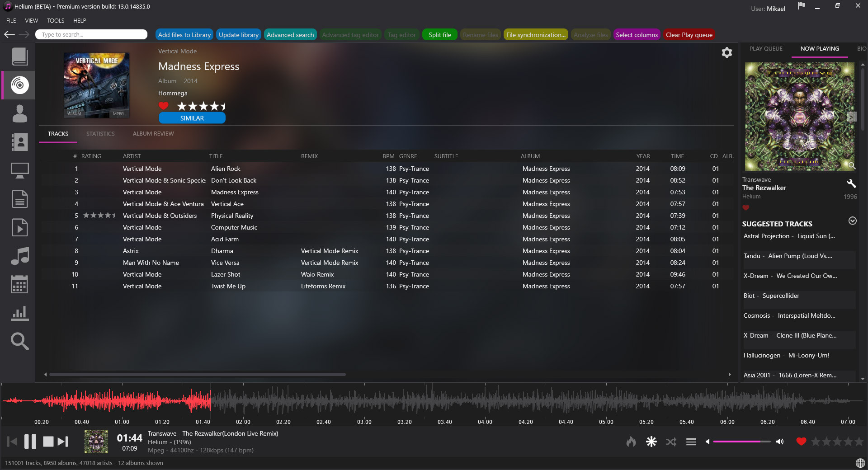Collapse the Suggested Tracks section
Image resolution: width=868 pixels, height=470 pixels.
[852, 221]
